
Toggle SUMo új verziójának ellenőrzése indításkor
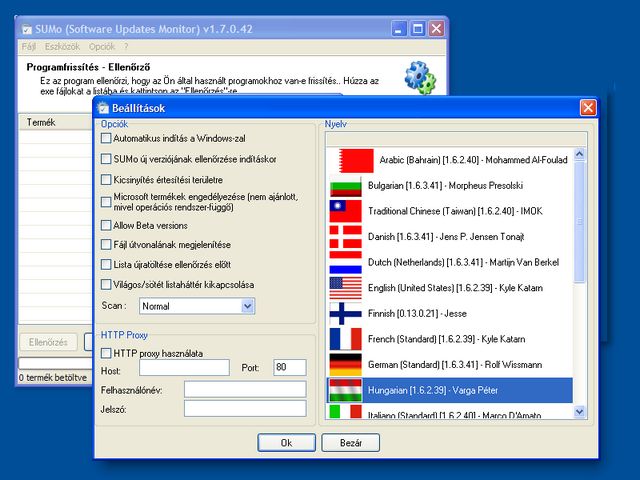106,159
